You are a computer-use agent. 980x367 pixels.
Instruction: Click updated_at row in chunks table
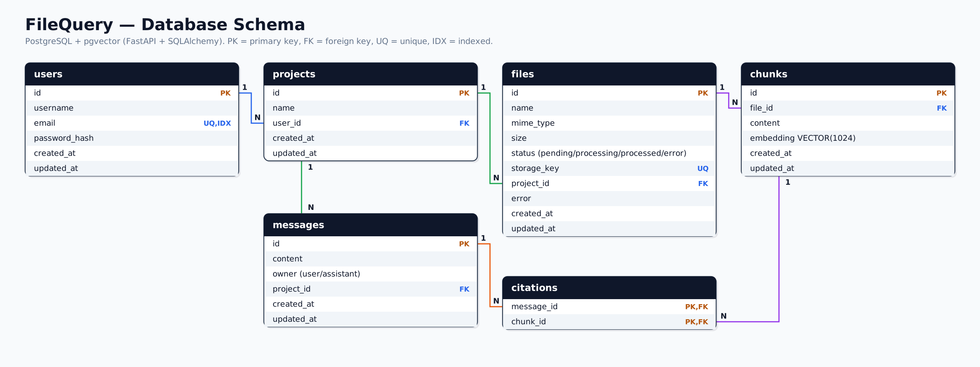click(848, 168)
